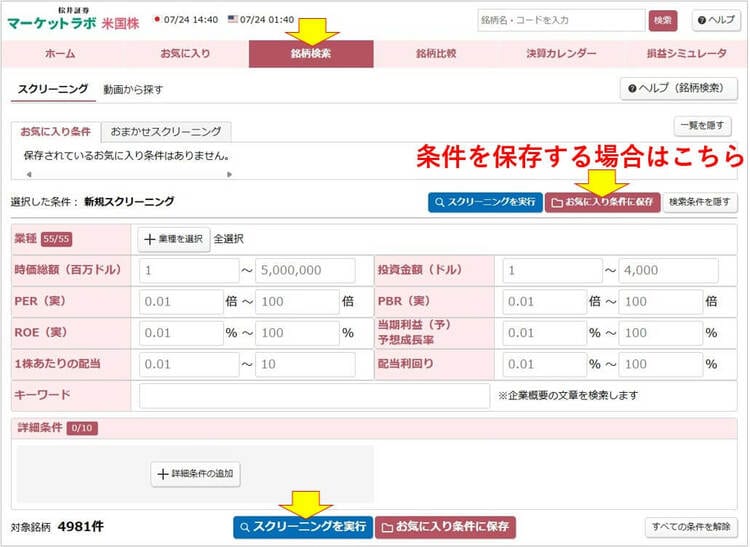The width and height of the screenshot is (750, 547).
Task: Switch to スクリーニング sub-tab
Action: (53, 89)
